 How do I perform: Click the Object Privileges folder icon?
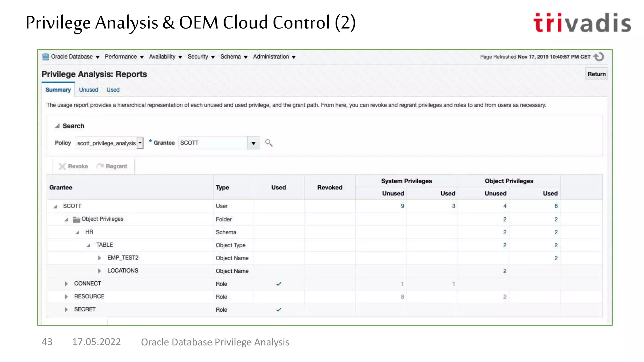point(76,219)
